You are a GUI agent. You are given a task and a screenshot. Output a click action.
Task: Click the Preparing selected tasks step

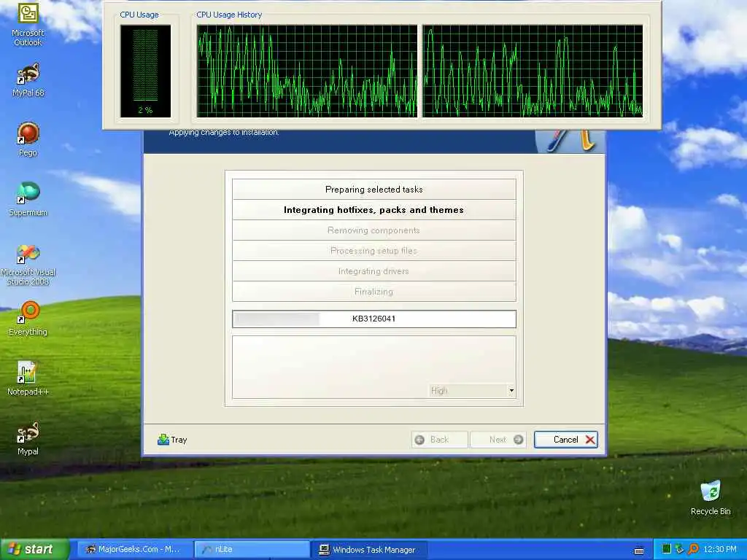pos(374,189)
